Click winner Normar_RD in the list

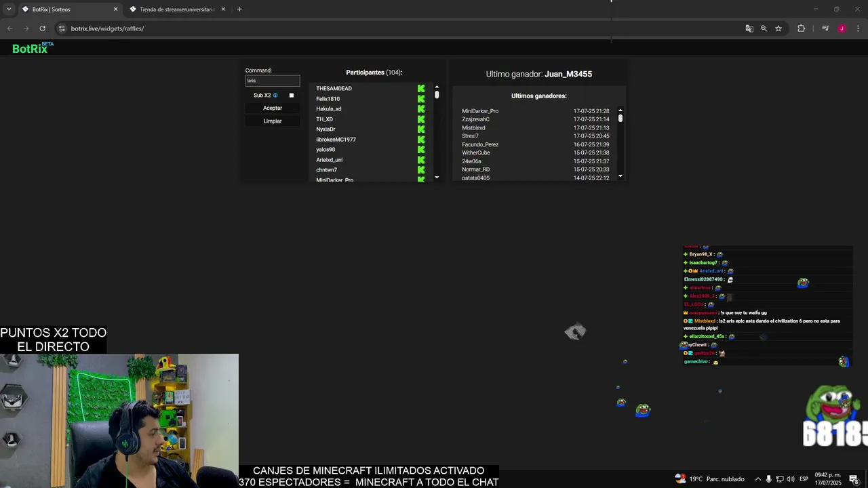(475, 169)
